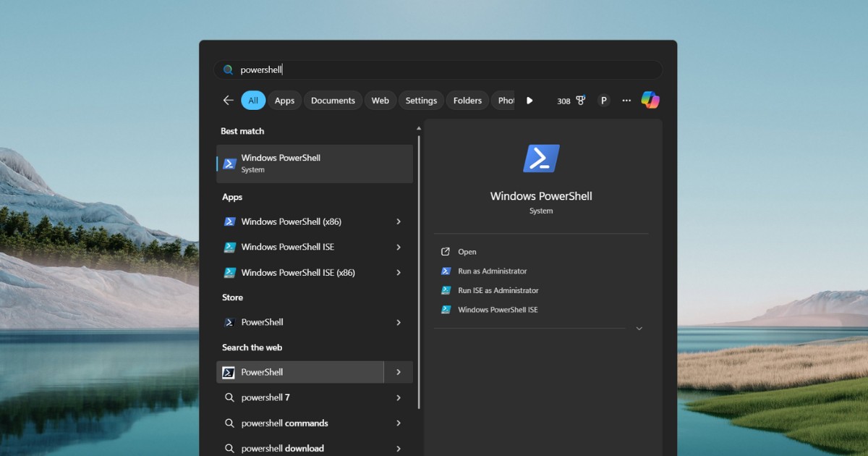Click the large Windows PowerShell icon in the details pane
868x456 pixels.
541,159
